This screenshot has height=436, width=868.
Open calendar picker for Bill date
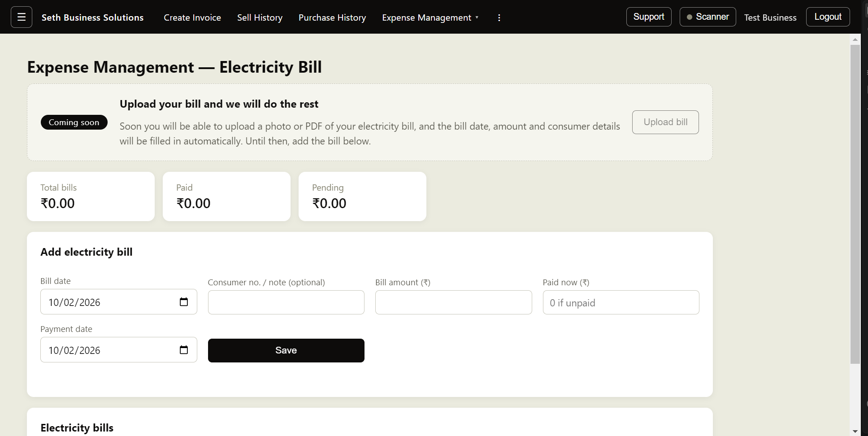184,302
